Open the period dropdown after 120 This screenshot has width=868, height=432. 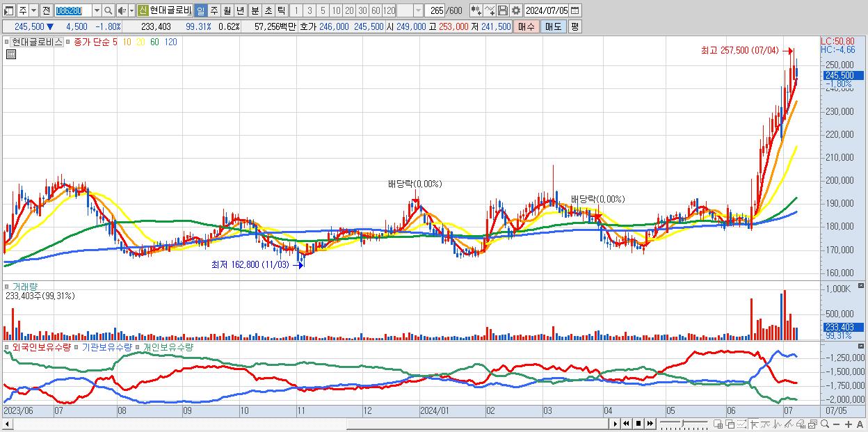pyautogui.click(x=418, y=10)
